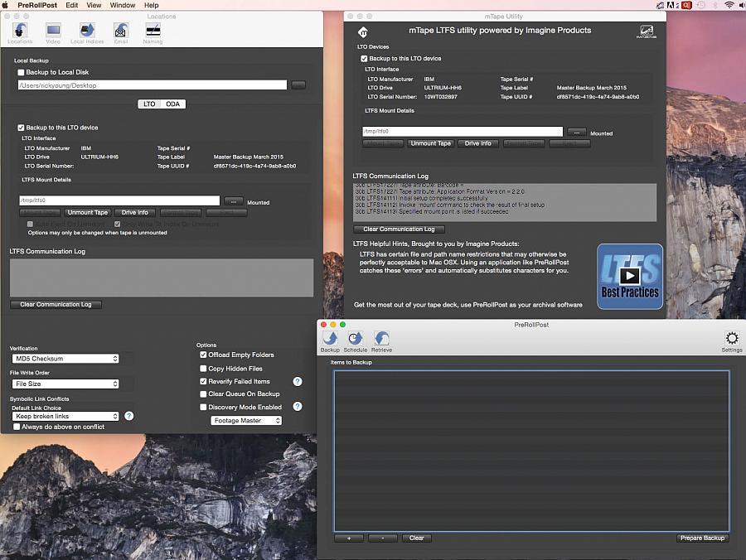Toggle Reverify Failed Items option

click(x=203, y=381)
